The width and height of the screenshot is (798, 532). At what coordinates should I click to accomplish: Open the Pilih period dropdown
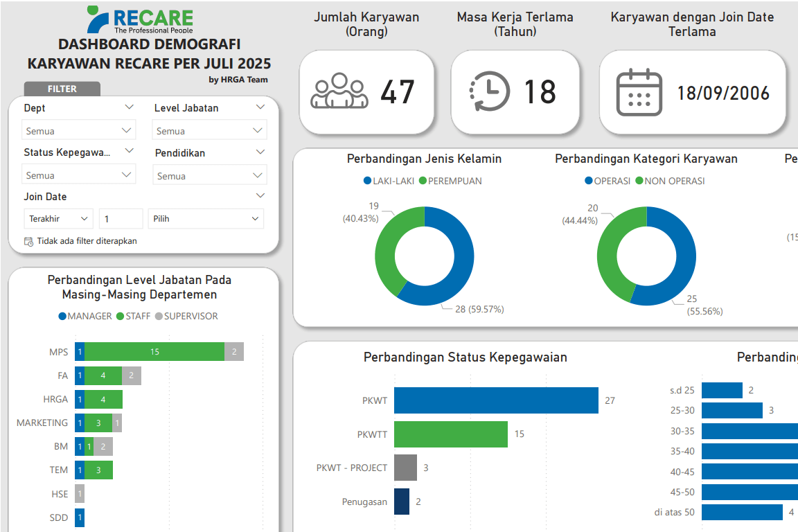(206, 218)
